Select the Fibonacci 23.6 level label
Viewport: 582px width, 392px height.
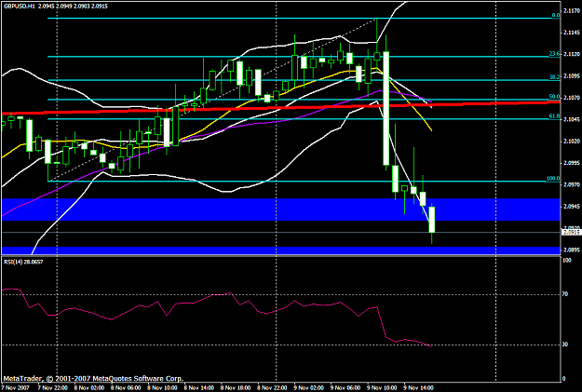click(555, 54)
